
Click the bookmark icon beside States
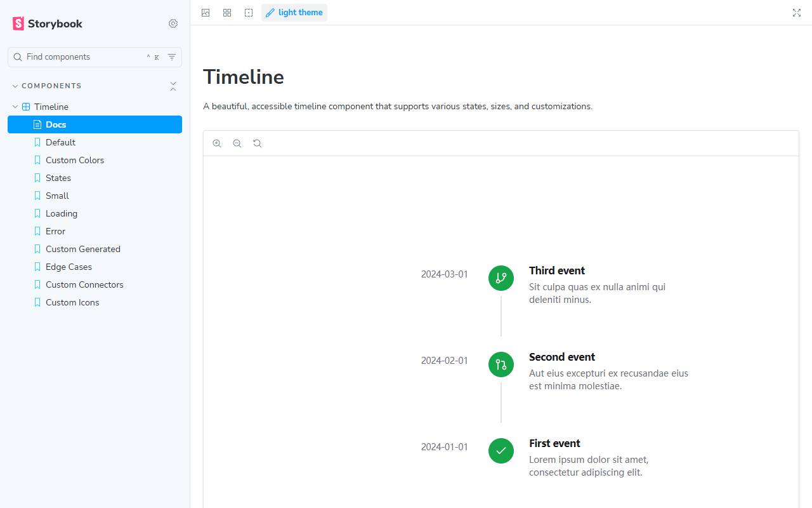(37, 178)
